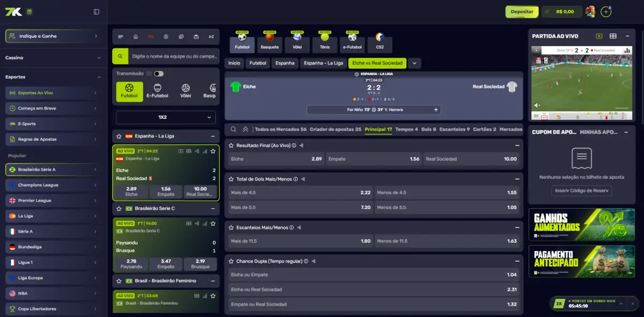Minimize the Partida Ao Vivo panel
The width and height of the screenshot is (644, 317).
tap(627, 36)
